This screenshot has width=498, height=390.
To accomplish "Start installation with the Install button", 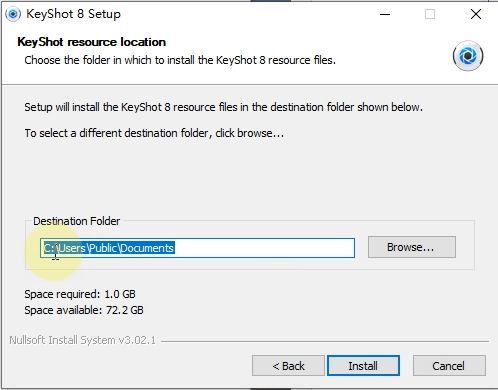I will click(363, 366).
